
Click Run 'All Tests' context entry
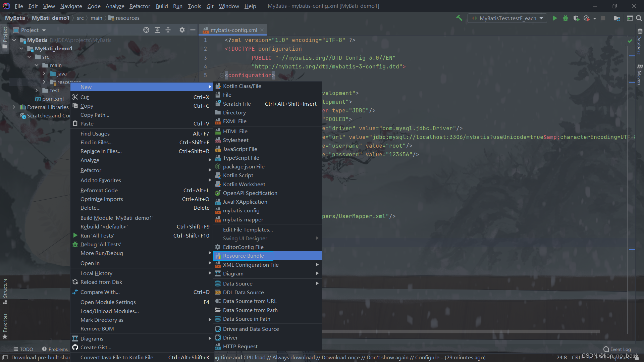point(142,236)
